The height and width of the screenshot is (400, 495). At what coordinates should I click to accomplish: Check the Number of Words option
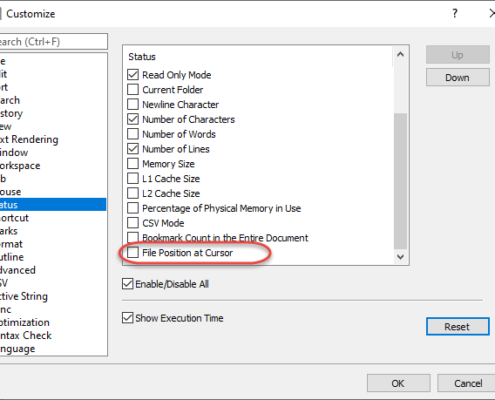pos(133,134)
